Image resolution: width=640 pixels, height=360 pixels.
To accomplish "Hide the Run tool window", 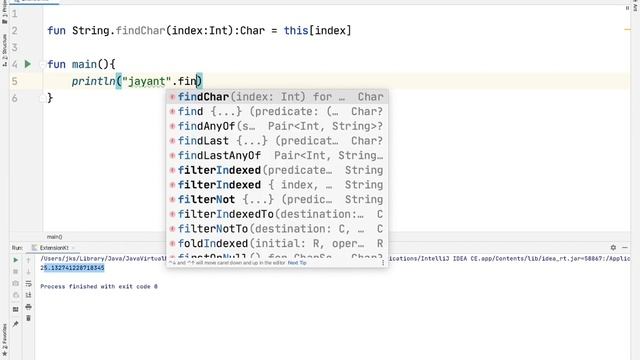I will [x=625, y=247].
